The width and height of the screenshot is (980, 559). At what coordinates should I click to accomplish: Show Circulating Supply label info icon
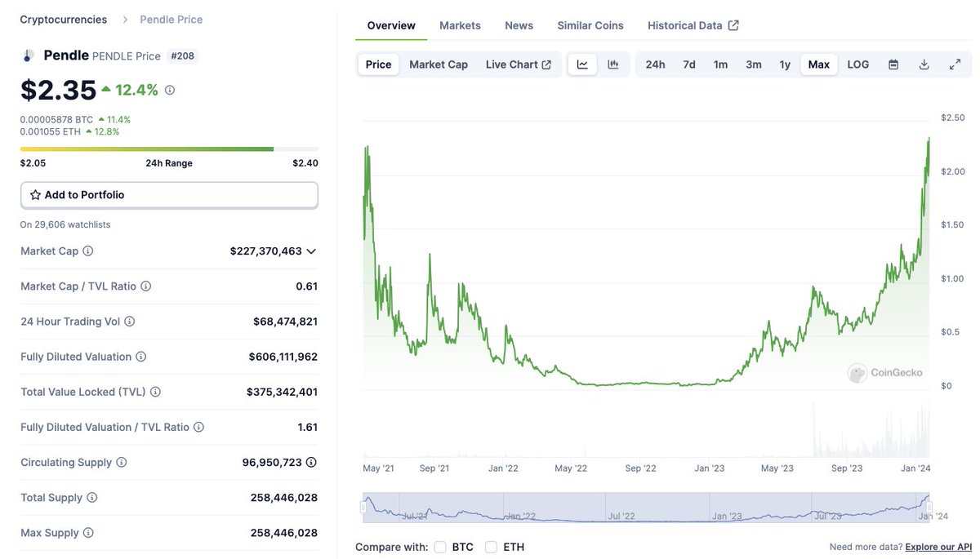click(x=121, y=462)
